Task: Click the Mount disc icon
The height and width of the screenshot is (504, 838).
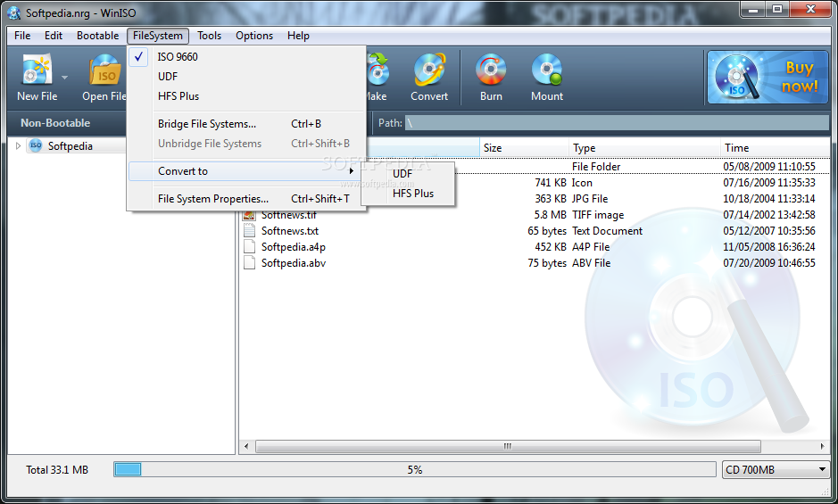Action: pyautogui.click(x=547, y=70)
